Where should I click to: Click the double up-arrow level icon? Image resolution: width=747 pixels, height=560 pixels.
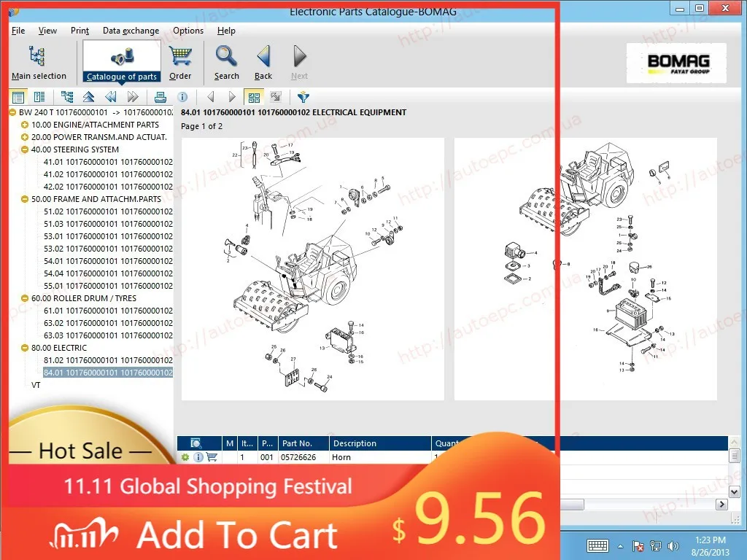coord(88,97)
